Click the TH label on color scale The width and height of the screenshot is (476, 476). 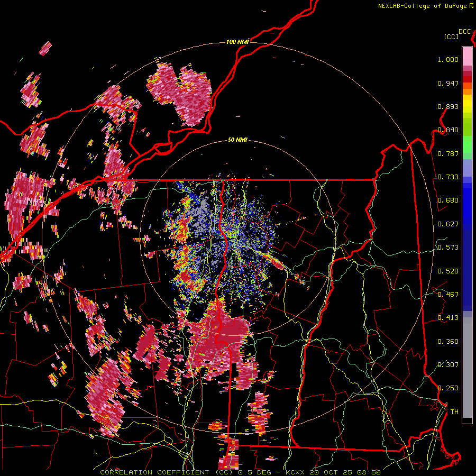pyautogui.click(x=454, y=412)
